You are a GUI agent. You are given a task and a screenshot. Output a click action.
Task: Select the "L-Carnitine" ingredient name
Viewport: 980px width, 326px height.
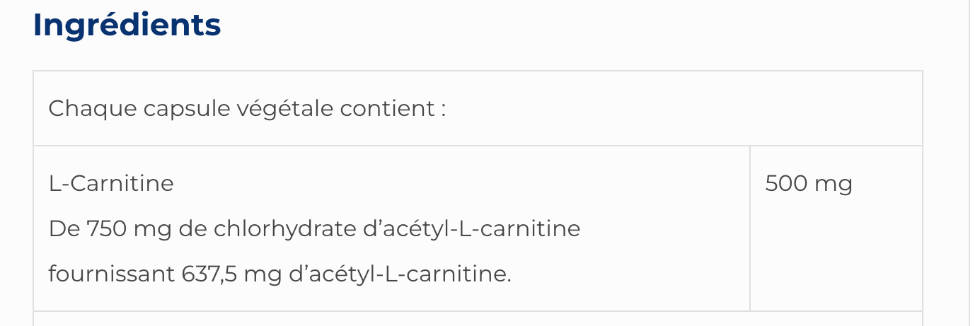(111, 184)
